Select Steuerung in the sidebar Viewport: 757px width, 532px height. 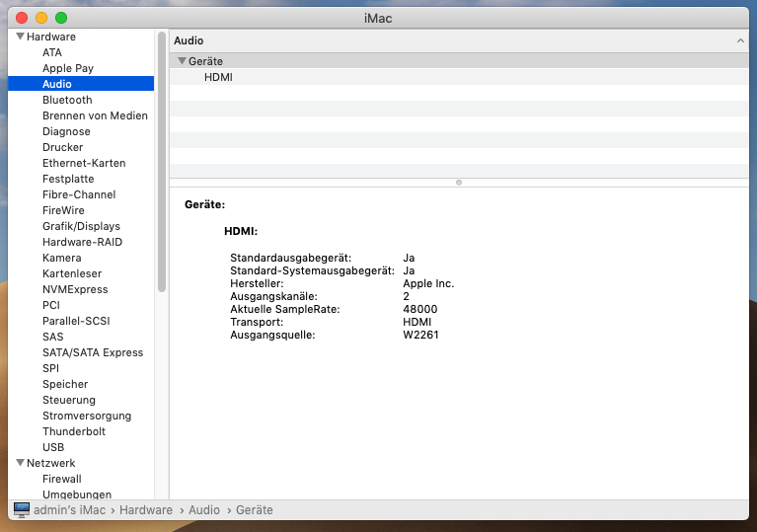[x=69, y=400]
